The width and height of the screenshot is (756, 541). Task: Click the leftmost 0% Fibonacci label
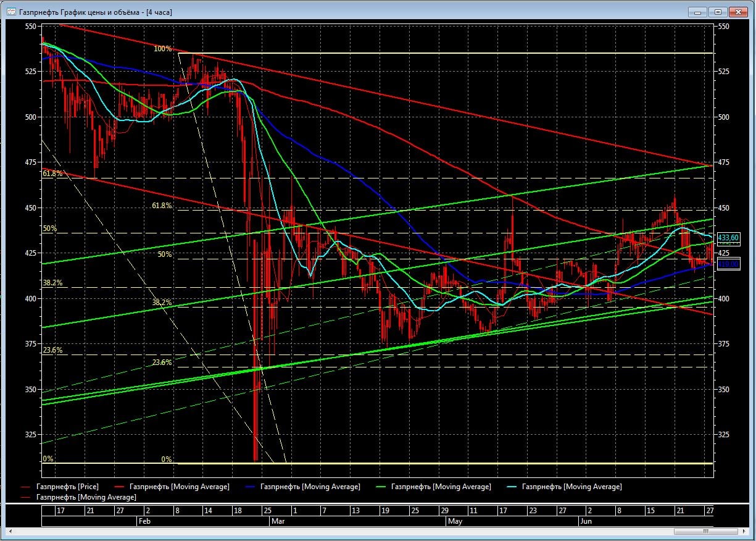coord(48,459)
